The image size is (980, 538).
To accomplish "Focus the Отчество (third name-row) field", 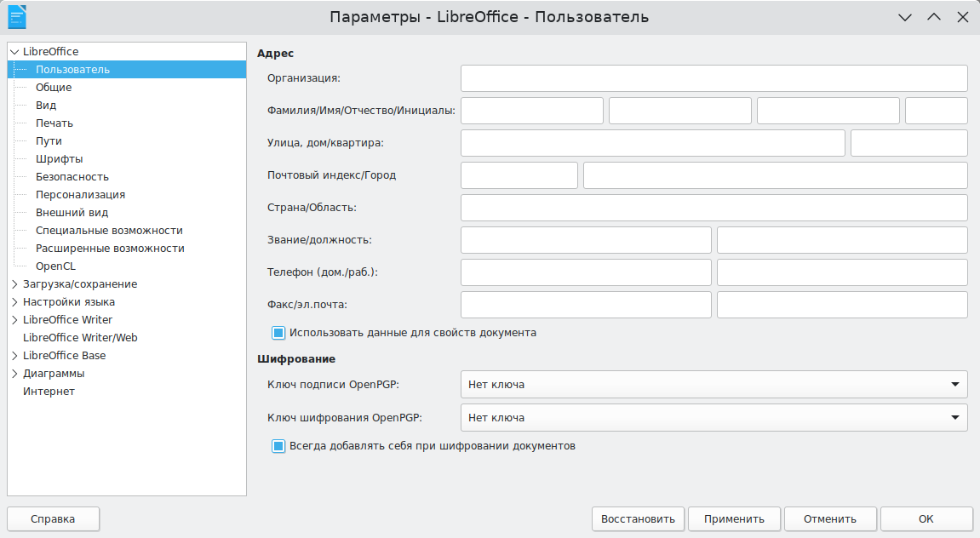I will pos(828,111).
